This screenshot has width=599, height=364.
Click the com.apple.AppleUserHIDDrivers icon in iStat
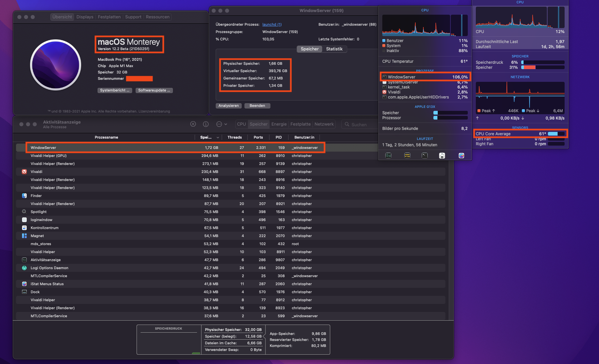pos(384,97)
